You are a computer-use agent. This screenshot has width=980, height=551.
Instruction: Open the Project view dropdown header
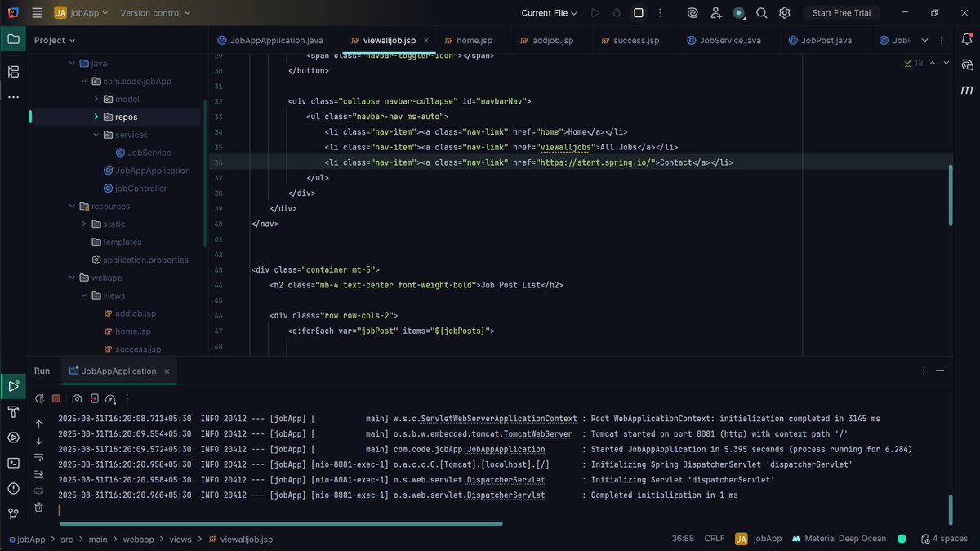click(x=55, y=40)
